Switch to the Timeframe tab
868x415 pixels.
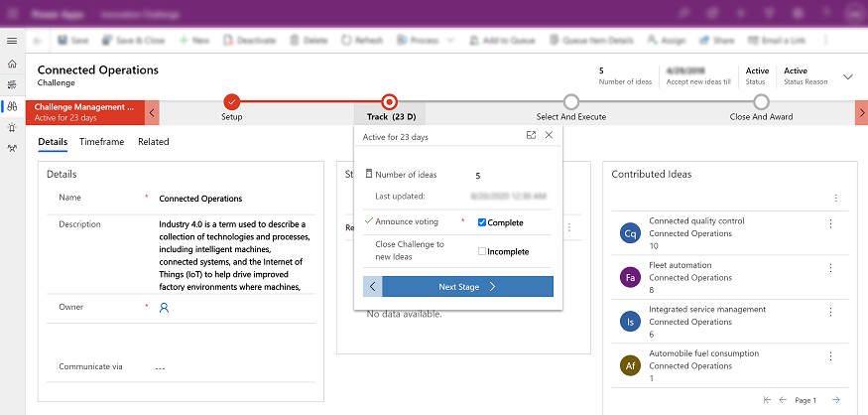coord(102,142)
